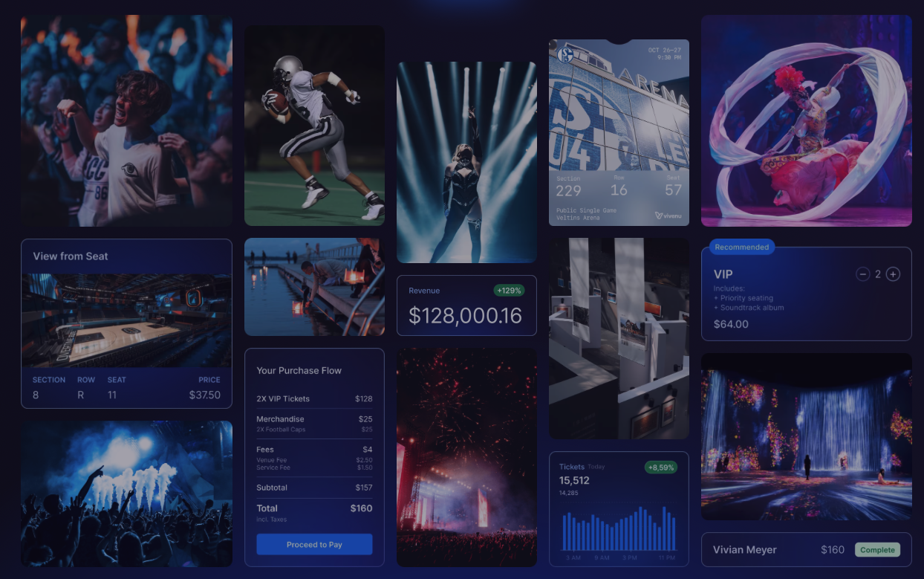Click the floating lanterns photo

(x=315, y=286)
